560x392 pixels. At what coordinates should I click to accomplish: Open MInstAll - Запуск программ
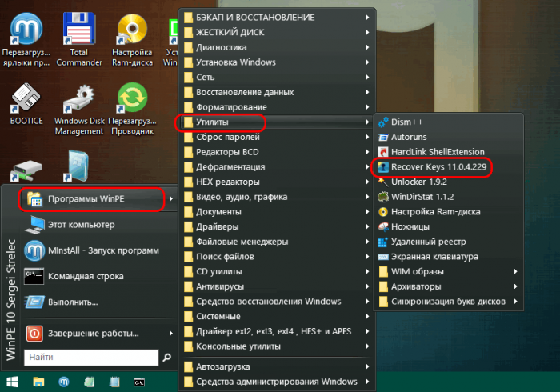click(99, 250)
